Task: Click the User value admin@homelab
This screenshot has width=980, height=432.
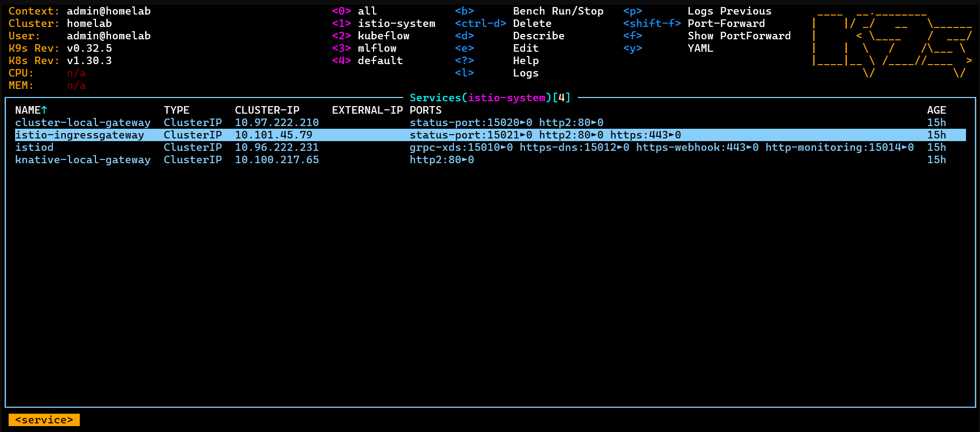Action: [x=109, y=36]
